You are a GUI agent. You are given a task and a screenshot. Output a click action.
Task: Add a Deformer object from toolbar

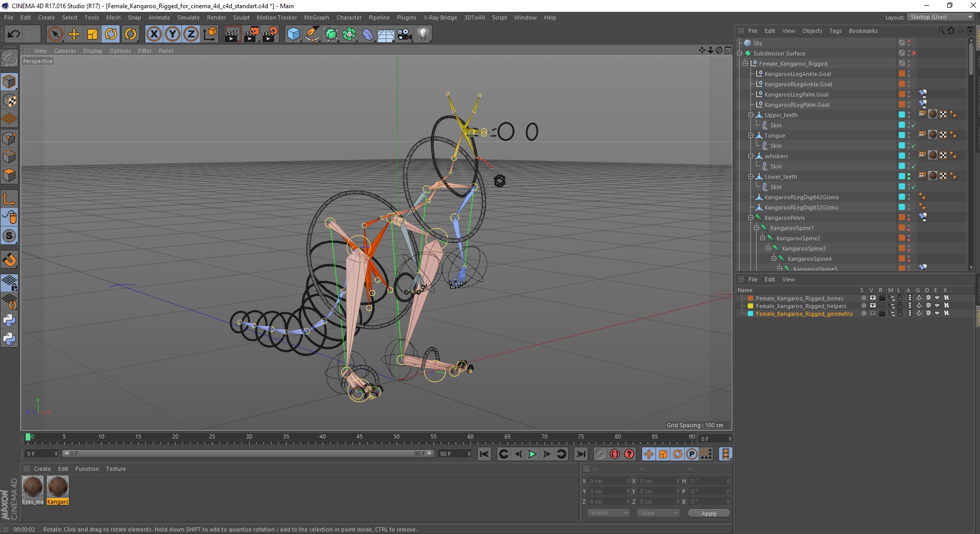tap(368, 34)
